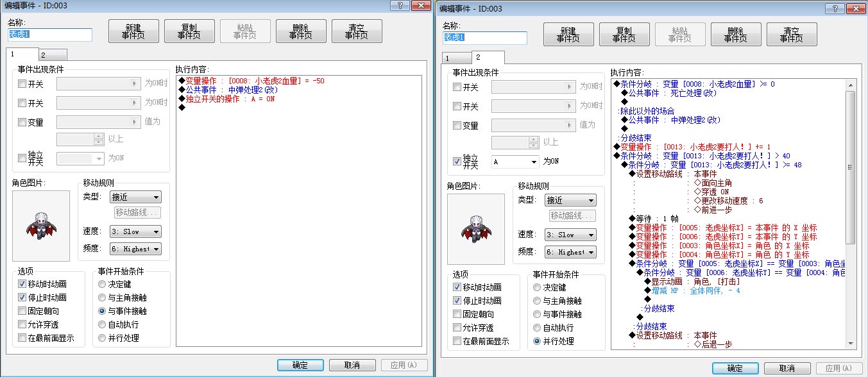The height and width of the screenshot is (377, 868).
Task: Enable 固定朝向 in the left window
Action: coord(22,310)
